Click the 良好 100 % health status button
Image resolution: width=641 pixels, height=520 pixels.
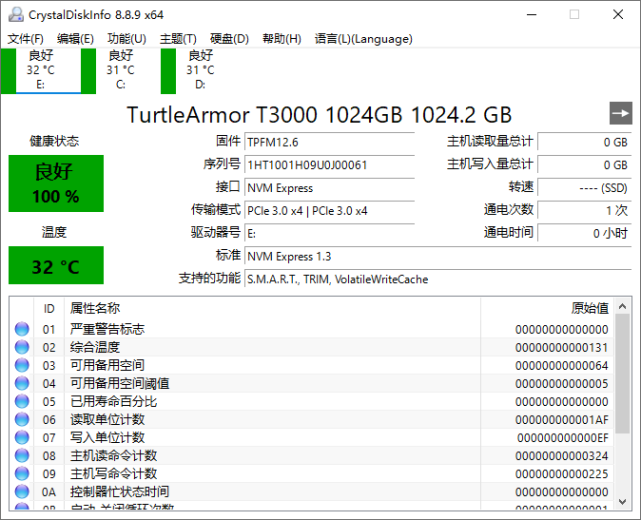[x=56, y=184]
